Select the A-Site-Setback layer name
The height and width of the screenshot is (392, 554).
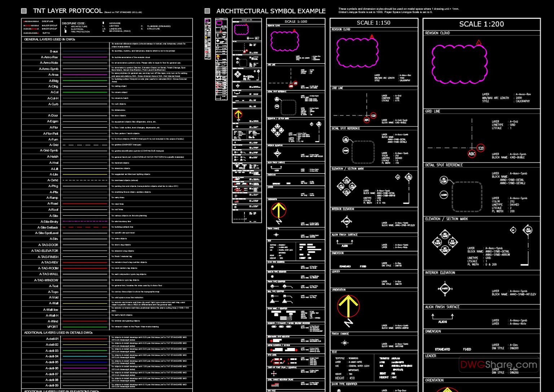(x=48, y=228)
